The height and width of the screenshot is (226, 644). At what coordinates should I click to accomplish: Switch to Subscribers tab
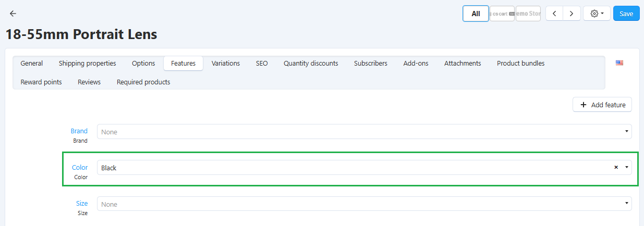coord(371,63)
